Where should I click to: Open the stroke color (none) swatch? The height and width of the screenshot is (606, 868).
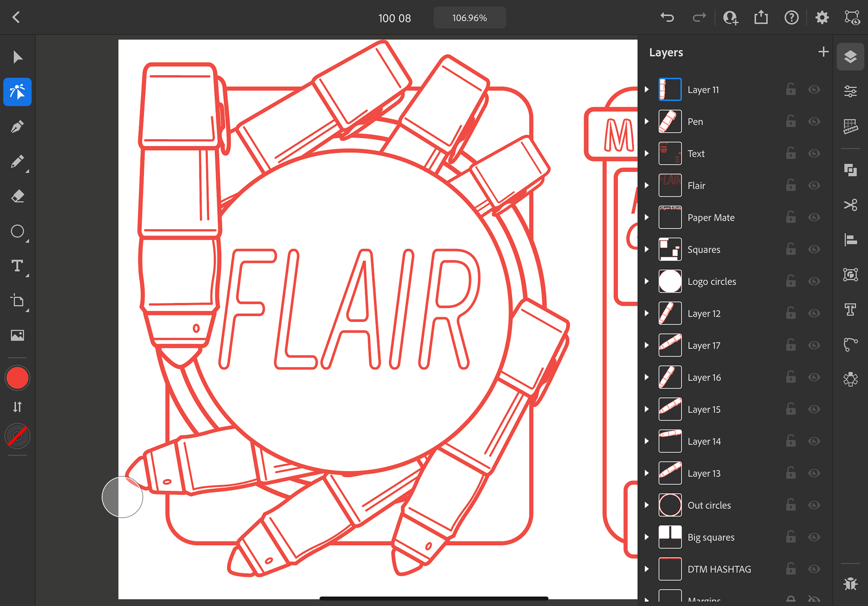(x=17, y=436)
